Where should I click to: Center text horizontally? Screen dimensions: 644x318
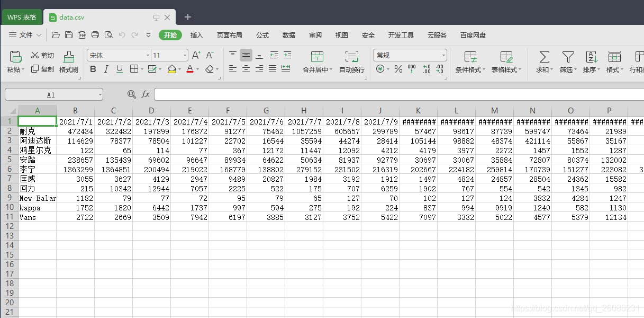click(x=246, y=69)
